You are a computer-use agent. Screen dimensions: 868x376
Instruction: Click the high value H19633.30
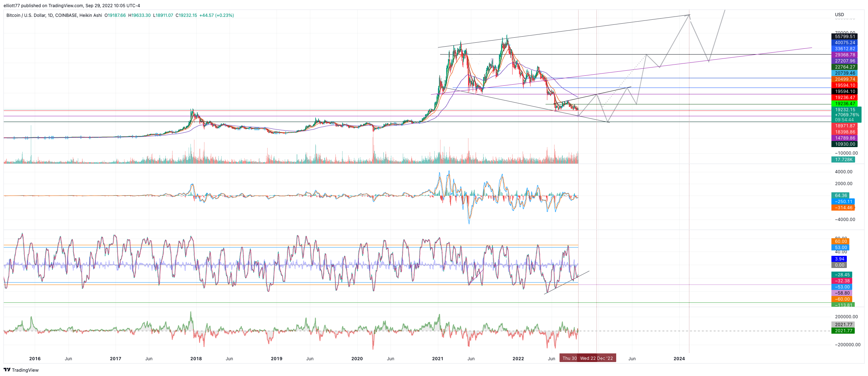[140, 15]
